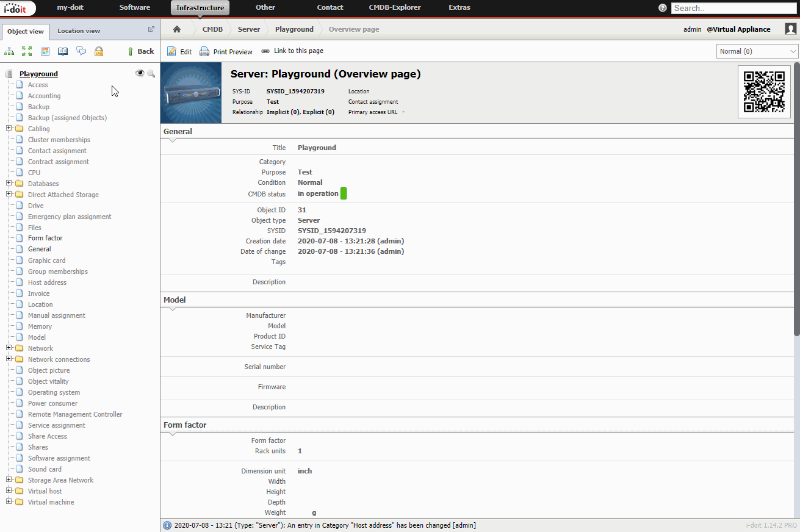This screenshot has height=532, width=800.
Task: Click the expand-view arrows icon in toolbar
Action: coord(26,51)
